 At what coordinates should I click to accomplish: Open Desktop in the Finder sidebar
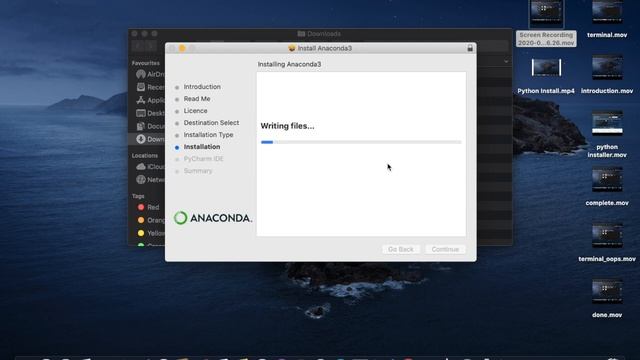point(151,113)
